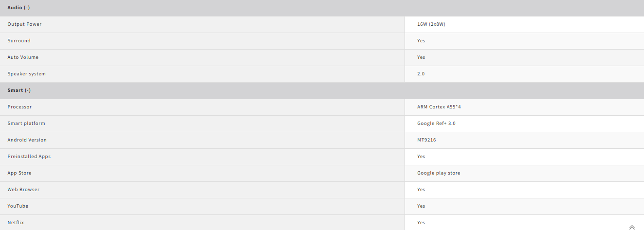Click the Speaker system row label
The image size is (644, 230).
(x=27, y=74)
